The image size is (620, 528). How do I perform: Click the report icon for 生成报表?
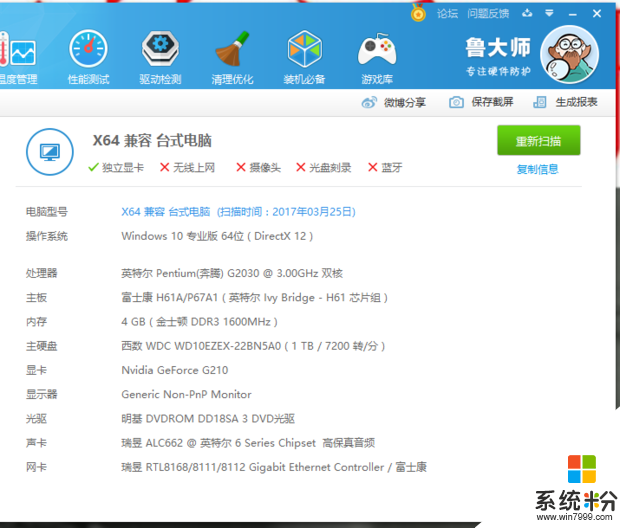coord(540,102)
